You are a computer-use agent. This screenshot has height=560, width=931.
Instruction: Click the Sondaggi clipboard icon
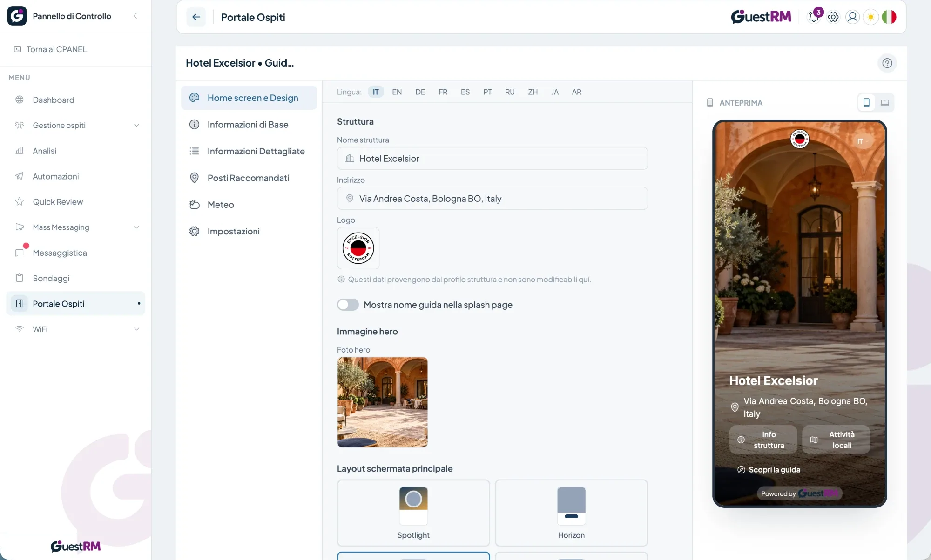[x=20, y=278]
